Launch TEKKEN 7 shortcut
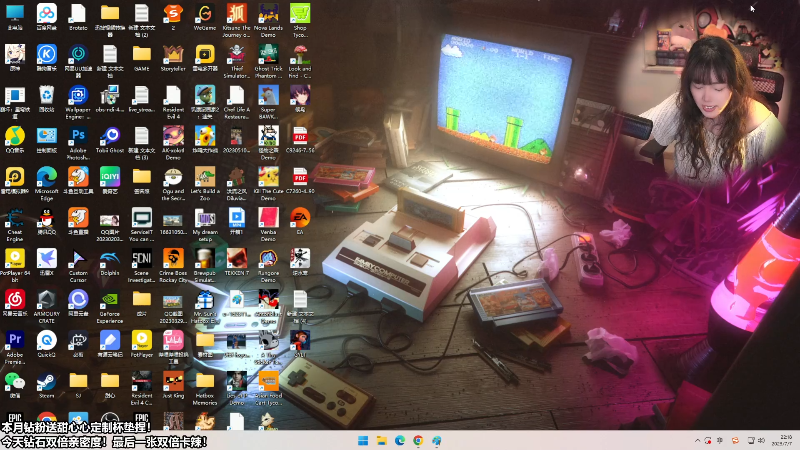Image resolution: width=800 pixels, height=450 pixels. (236, 262)
